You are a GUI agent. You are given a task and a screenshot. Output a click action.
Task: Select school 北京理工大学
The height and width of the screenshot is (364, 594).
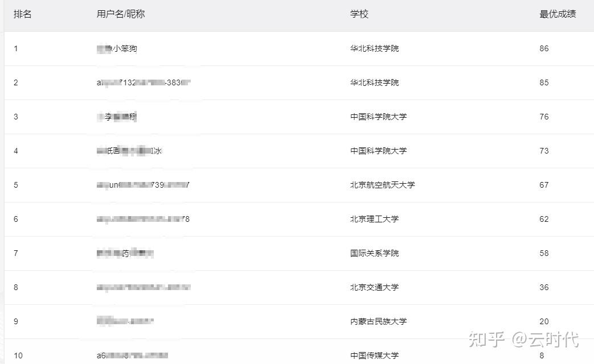pyautogui.click(x=374, y=220)
